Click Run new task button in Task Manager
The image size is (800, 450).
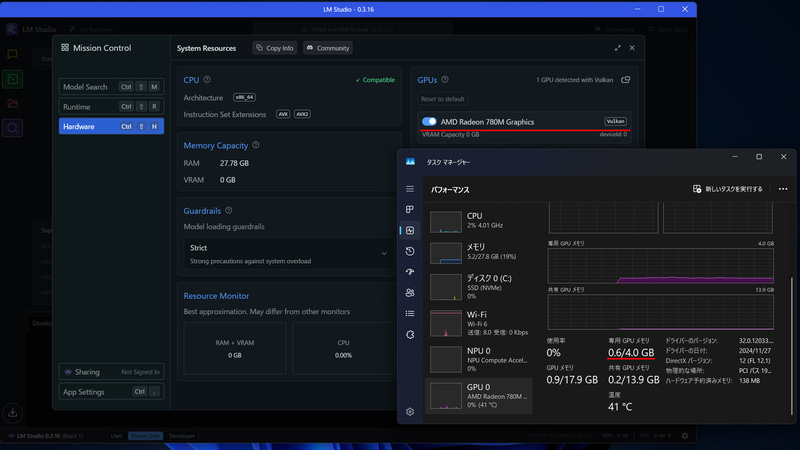coord(728,189)
